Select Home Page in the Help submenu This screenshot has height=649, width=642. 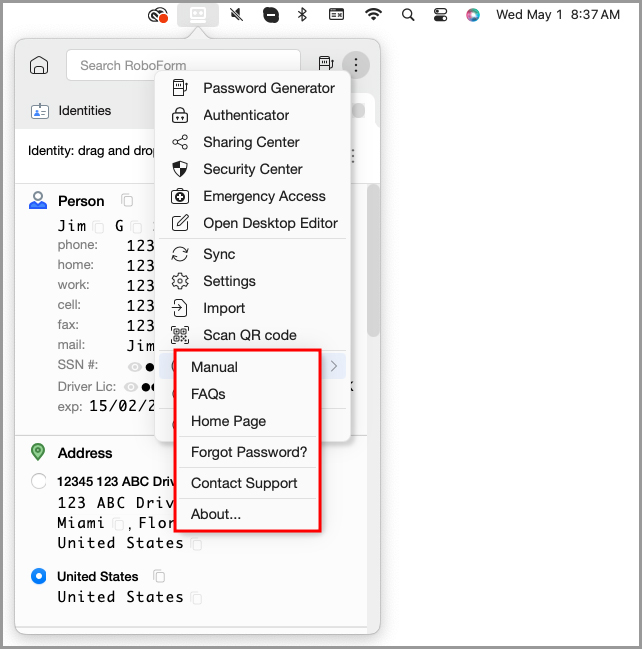248,421
